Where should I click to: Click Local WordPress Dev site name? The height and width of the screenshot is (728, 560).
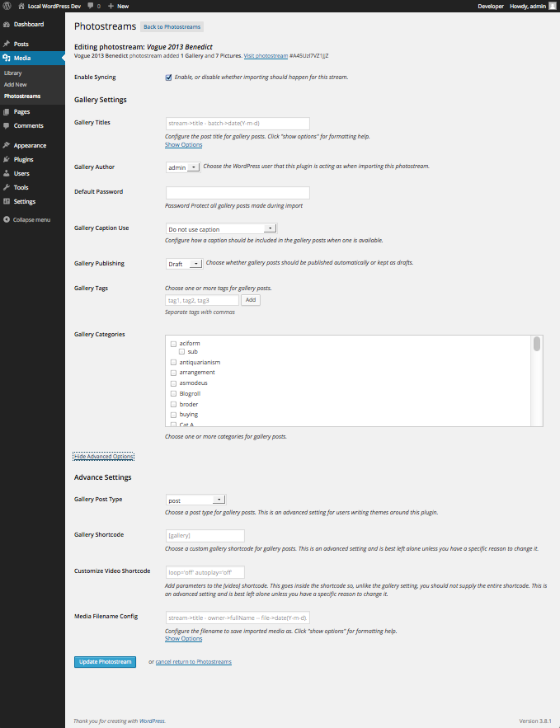[54, 6]
